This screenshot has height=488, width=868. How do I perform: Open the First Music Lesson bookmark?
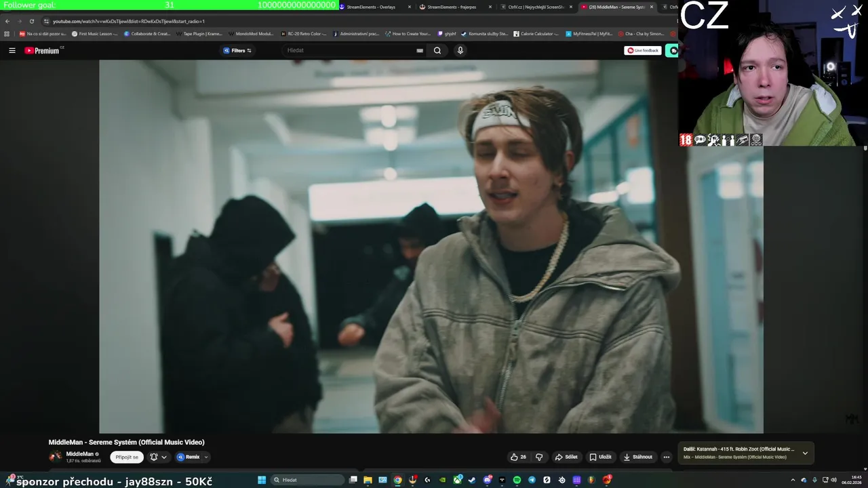[x=94, y=33]
